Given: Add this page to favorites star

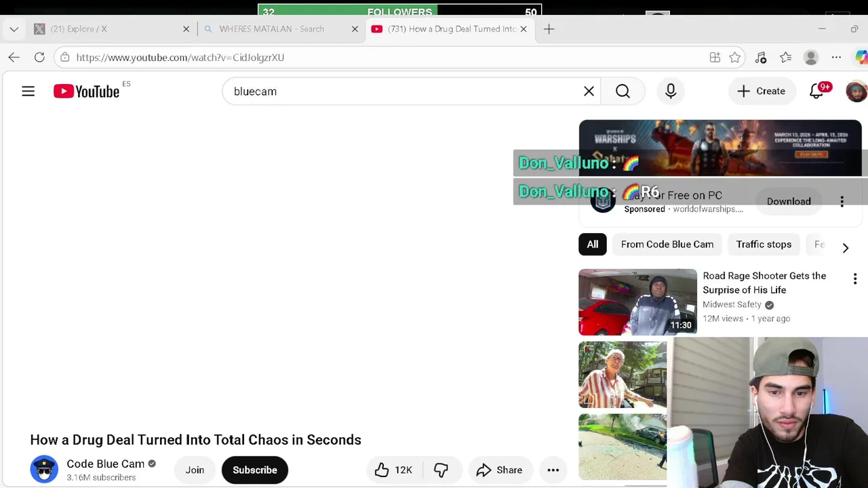Looking at the screenshot, I should pyautogui.click(x=734, y=58).
